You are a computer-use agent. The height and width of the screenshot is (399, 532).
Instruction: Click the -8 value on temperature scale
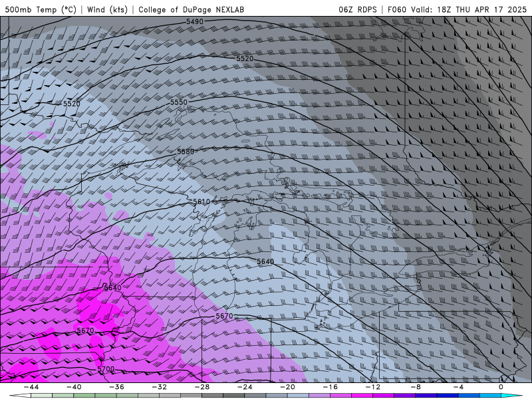tap(416, 387)
